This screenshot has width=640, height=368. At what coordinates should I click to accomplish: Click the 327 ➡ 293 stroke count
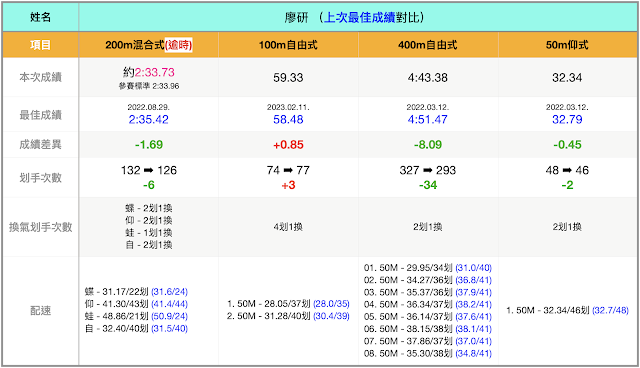click(x=428, y=170)
